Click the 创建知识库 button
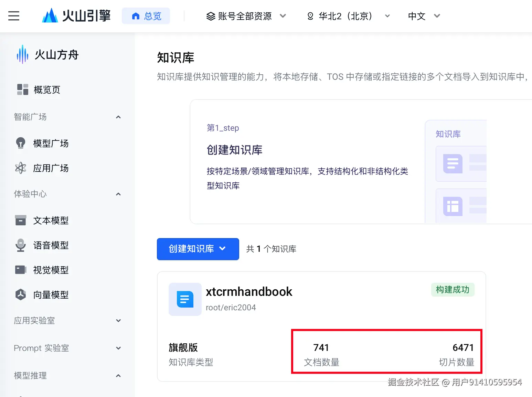Screen dimensions: 532x397 point(198,249)
